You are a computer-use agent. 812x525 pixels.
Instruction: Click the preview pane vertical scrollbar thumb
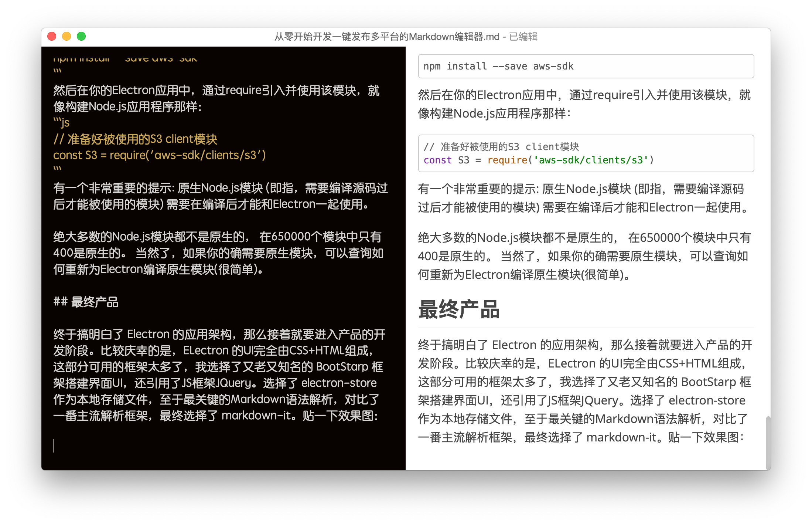(x=768, y=442)
